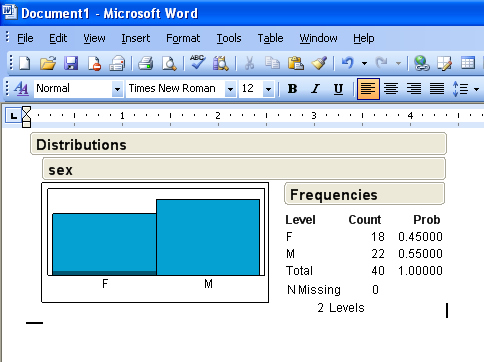Click the tab selector on the ruler
Screen dimensions: 484x362
[x=13, y=116]
